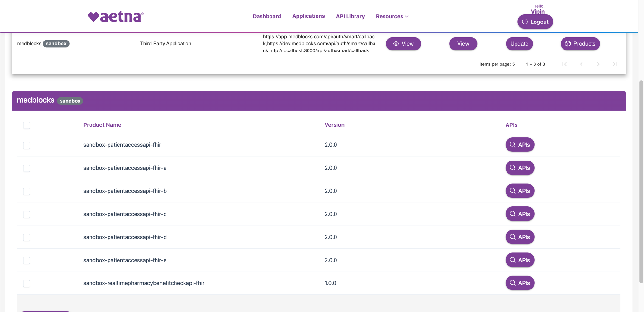Expand the Resources dropdown menu
644x312 pixels.
click(x=392, y=16)
